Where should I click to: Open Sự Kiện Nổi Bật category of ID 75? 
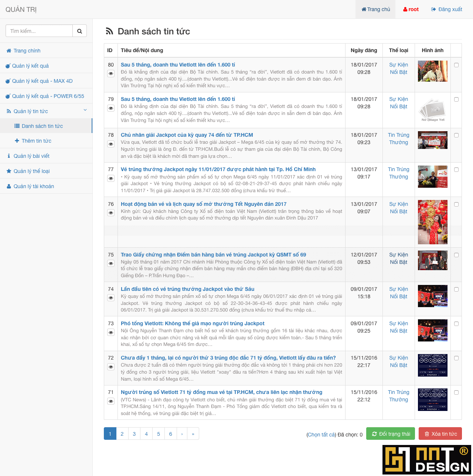tap(398, 258)
